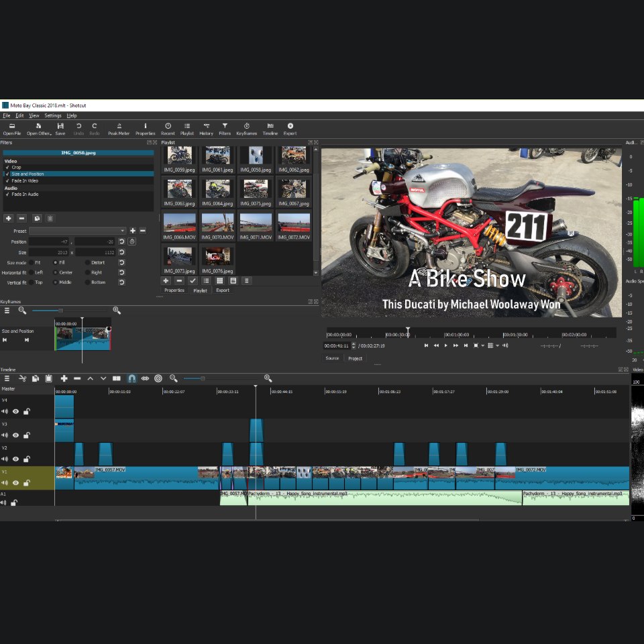Update the playlist item with the checkmark button
This screenshot has width=644, height=644.
193,280
